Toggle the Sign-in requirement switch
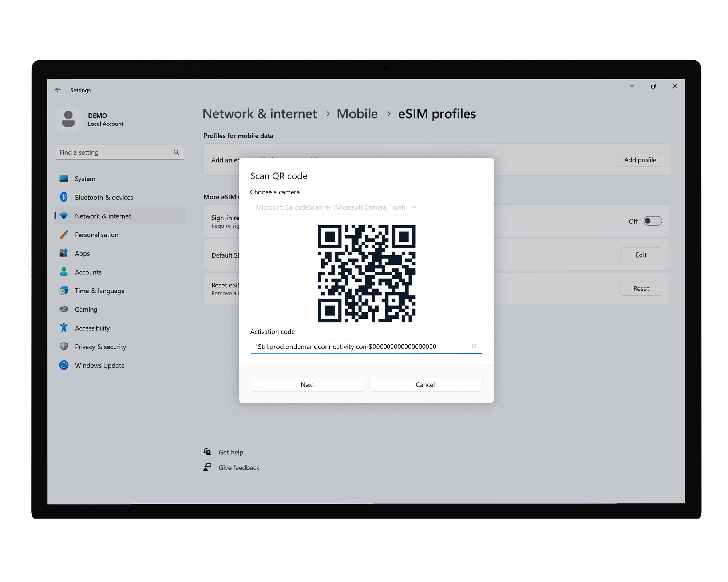The image size is (728, 582). [x=652, y=221]
